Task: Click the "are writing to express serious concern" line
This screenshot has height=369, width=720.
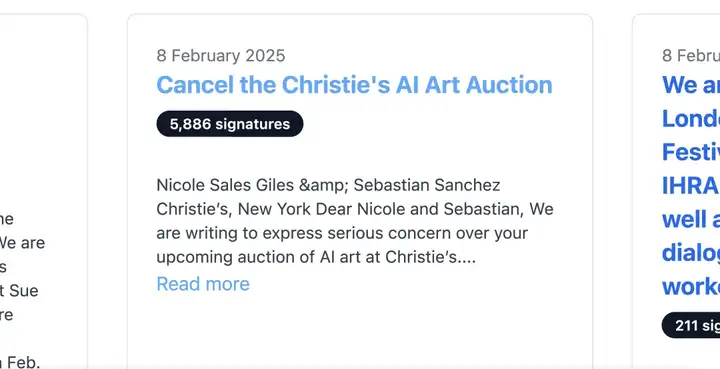Action: pyautogui.click(x=342, y=233)
